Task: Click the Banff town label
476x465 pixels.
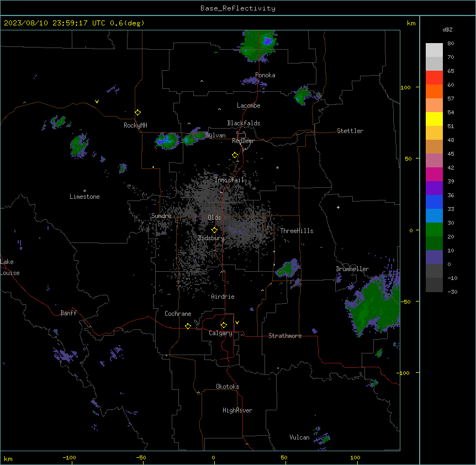Action: [68, 313]
